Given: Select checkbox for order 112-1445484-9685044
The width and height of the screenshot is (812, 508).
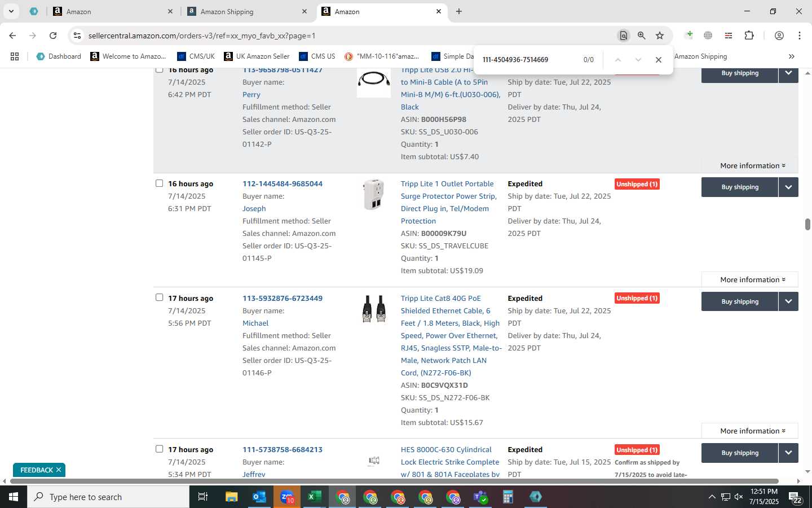Looking at the screenshot, I should tap(159, 183).
